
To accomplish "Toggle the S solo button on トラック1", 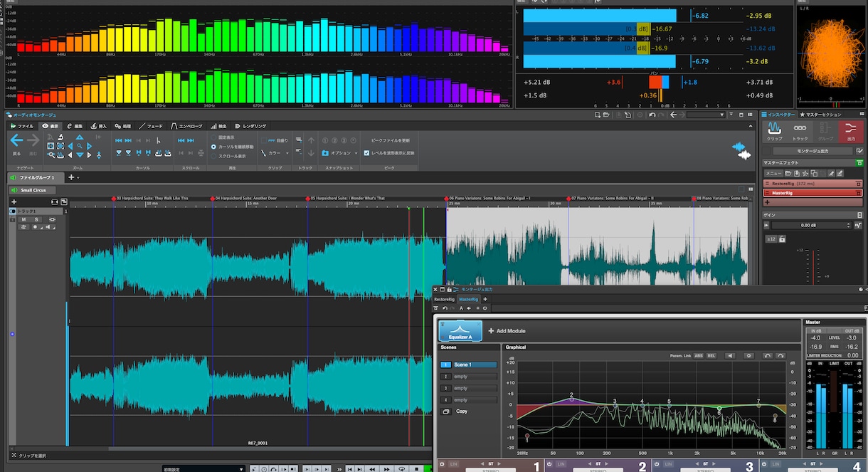I will click(36, 219).
